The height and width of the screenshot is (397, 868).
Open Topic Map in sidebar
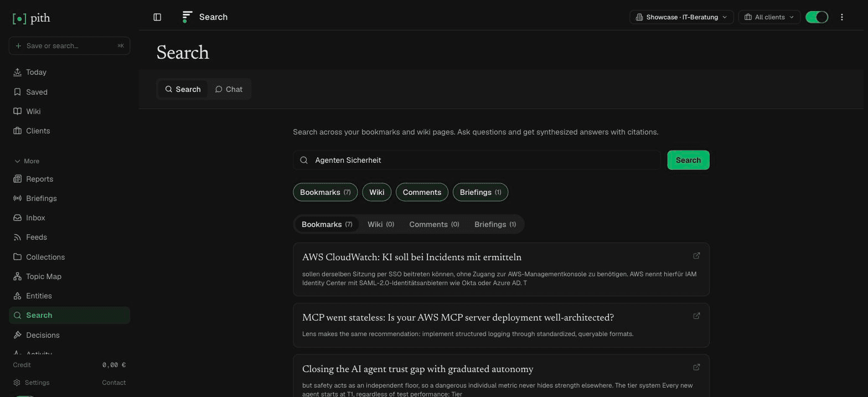(69, 276)
